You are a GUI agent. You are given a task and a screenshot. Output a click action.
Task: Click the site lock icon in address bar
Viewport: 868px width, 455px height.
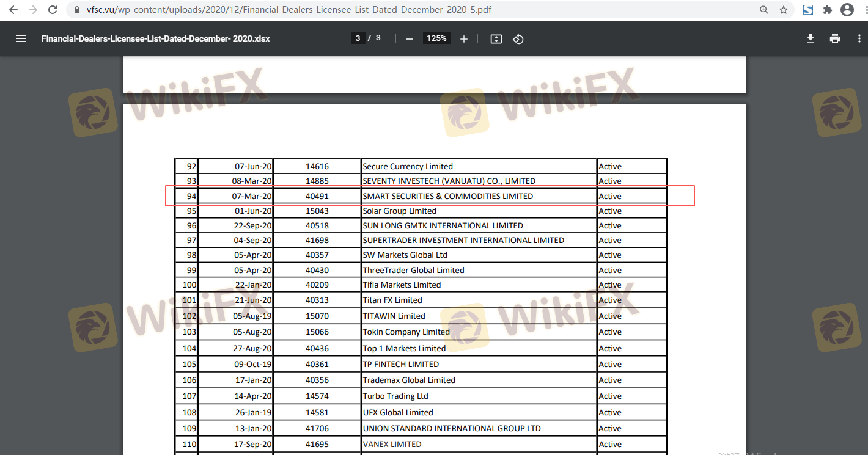point(76,10)
